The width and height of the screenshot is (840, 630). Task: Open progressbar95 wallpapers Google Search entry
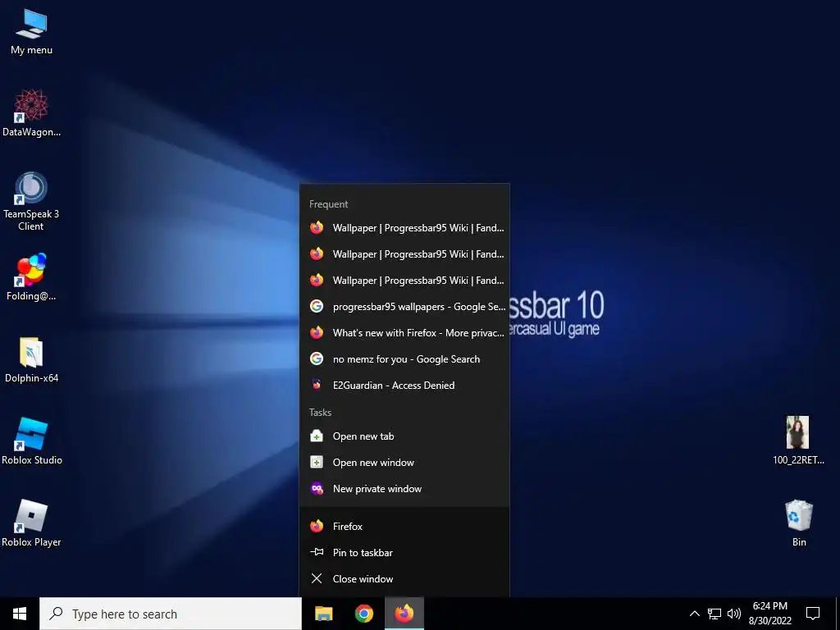click(x=404, y=307)
